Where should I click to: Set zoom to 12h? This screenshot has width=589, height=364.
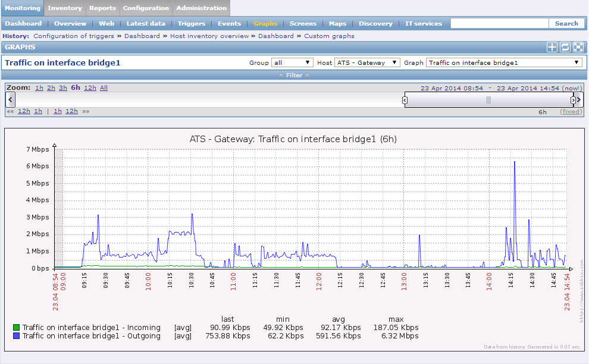coord(90,88)
